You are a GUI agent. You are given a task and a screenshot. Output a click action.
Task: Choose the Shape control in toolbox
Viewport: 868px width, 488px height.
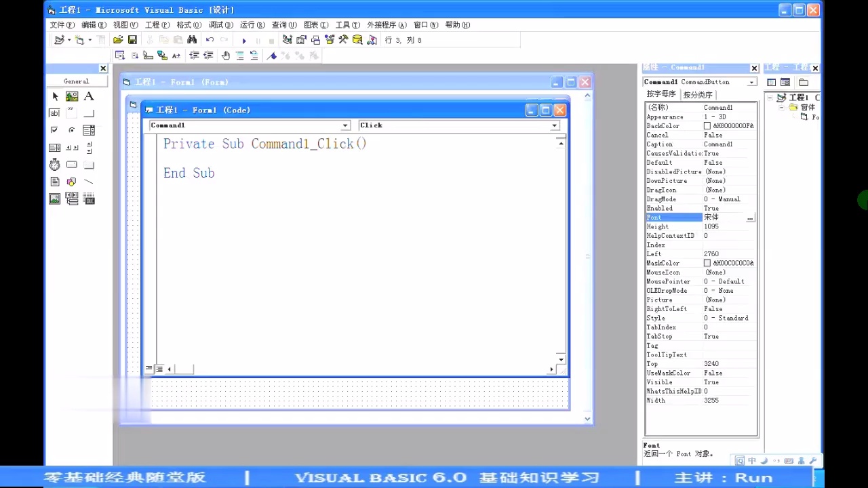coord(72,182)
